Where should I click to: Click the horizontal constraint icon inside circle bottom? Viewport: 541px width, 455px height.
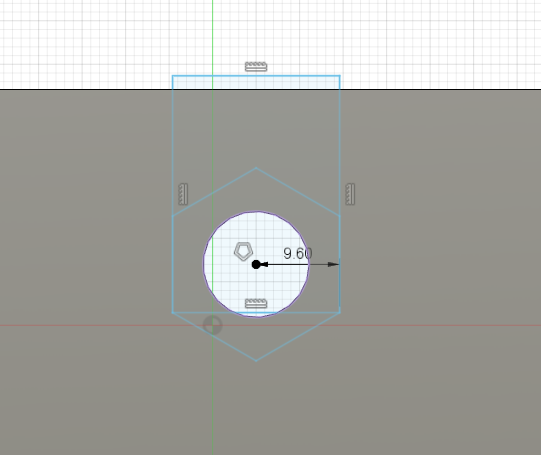point(256,303)
